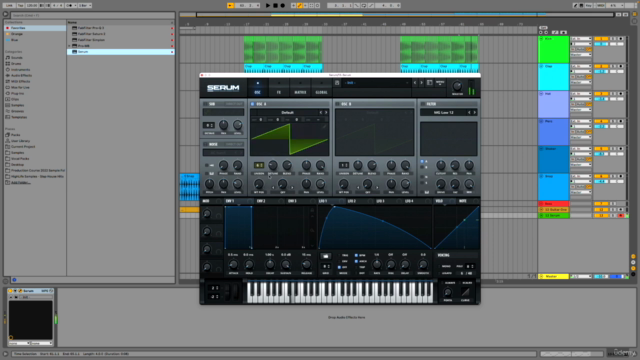Enable the FILTER power toggle
640x360 pixels.
[x=422, y=104]
